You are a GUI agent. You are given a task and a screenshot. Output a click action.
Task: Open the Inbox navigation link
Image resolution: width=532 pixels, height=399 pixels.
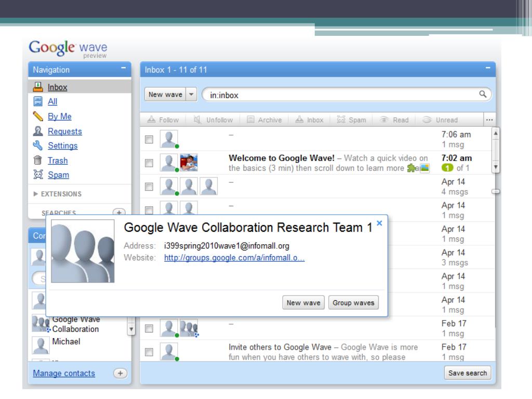pyautogui.click(x=57, y=87)
